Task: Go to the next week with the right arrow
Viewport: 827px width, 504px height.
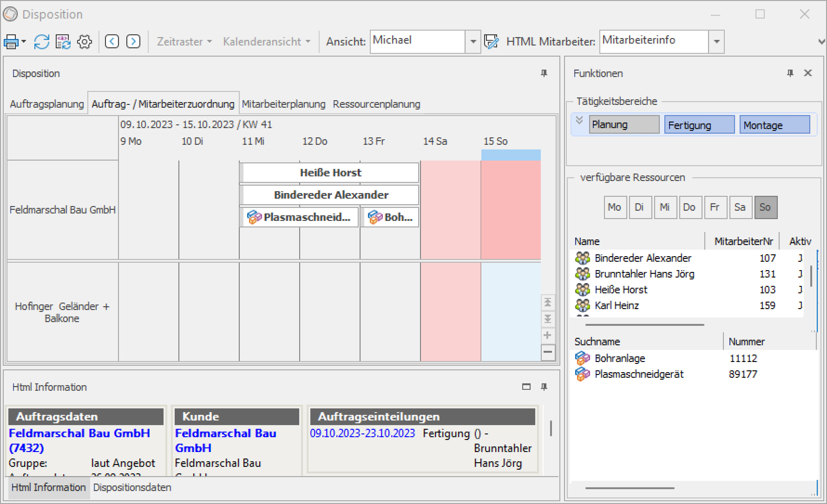Action: point(133,41)
